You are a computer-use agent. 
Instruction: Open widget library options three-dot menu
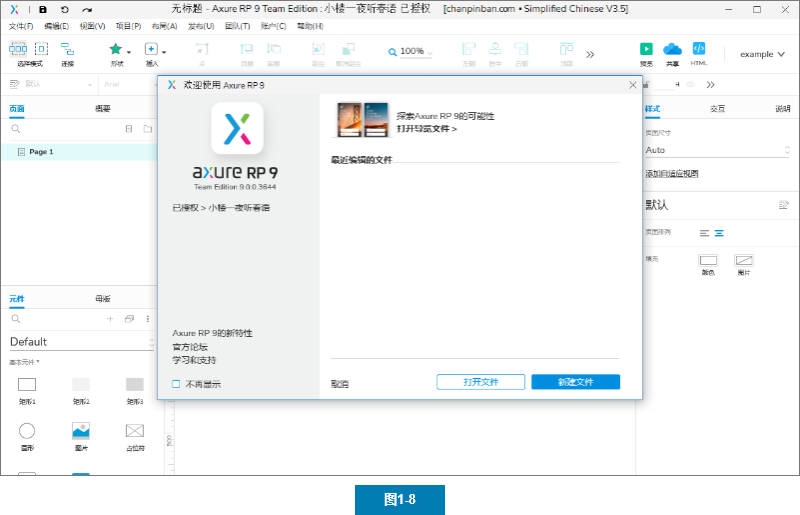coord(148,318)
